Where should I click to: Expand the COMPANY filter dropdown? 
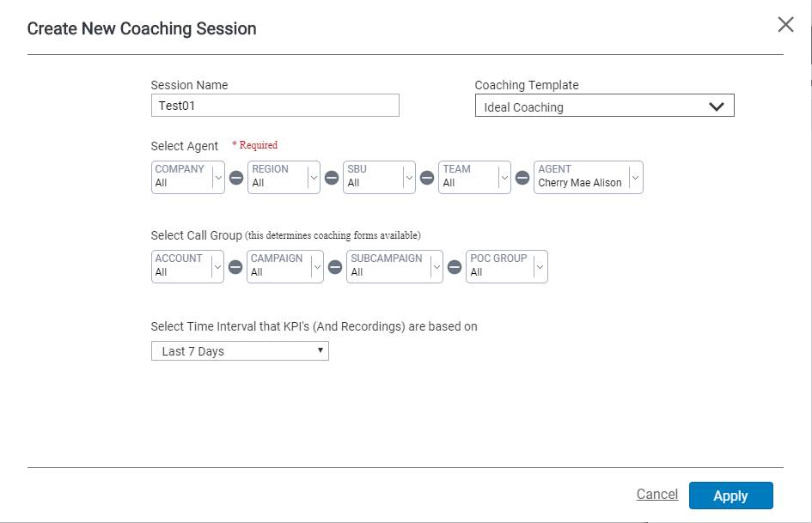188,177
